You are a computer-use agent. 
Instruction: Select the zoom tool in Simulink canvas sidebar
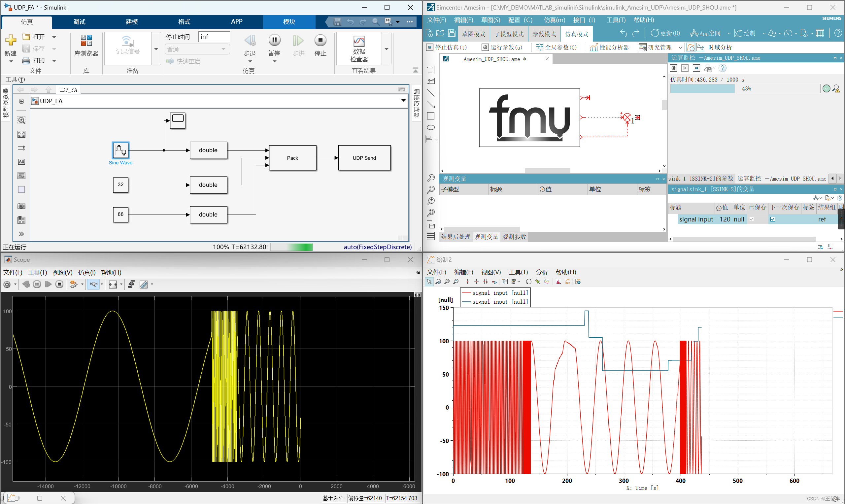(x=21, y=120)
